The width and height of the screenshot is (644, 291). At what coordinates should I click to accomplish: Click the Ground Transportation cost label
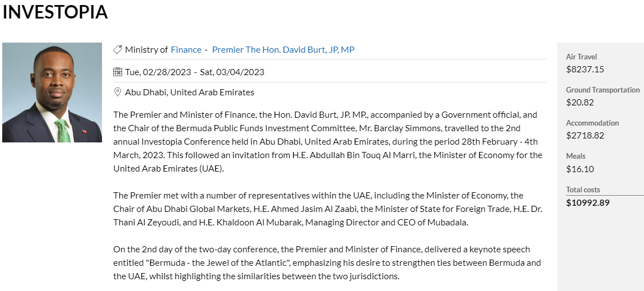(603, 90)
